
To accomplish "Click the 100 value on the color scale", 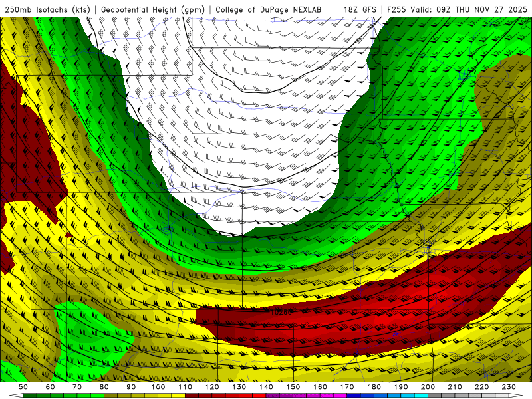I will pyautogui.click(x=158, y=387).
